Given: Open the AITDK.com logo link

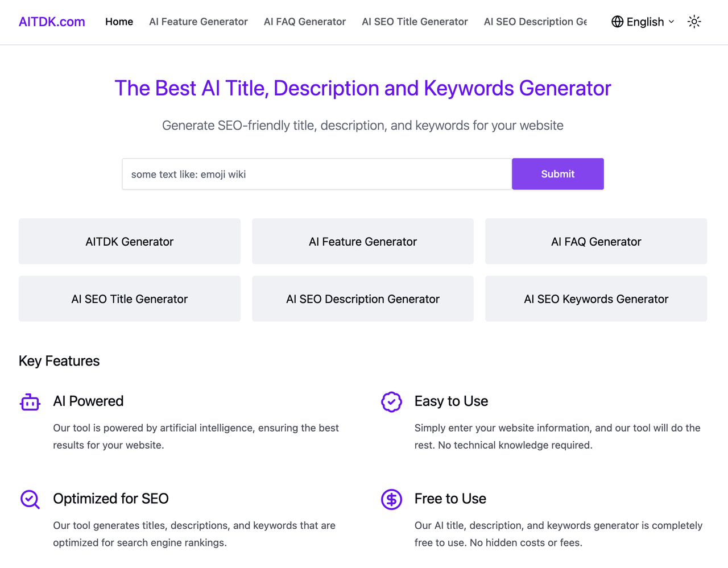Looking at the screenshot, I should tap(52, 22).
